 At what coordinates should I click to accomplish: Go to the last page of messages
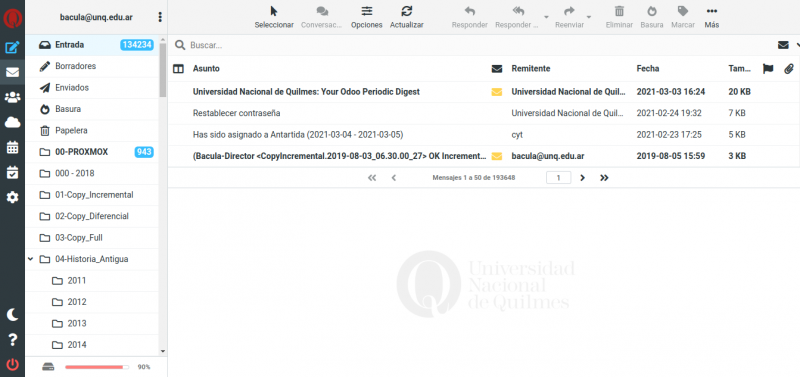click(604, 178)
